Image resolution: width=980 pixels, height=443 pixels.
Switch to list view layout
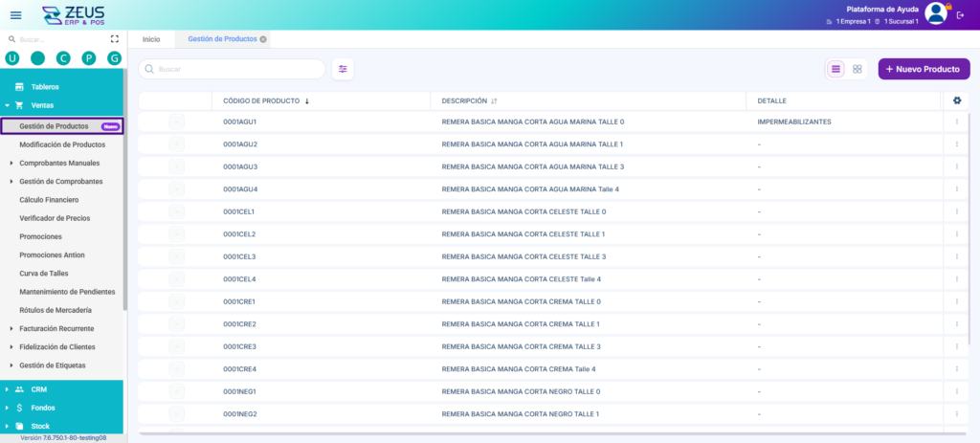[x=835, y=69]
